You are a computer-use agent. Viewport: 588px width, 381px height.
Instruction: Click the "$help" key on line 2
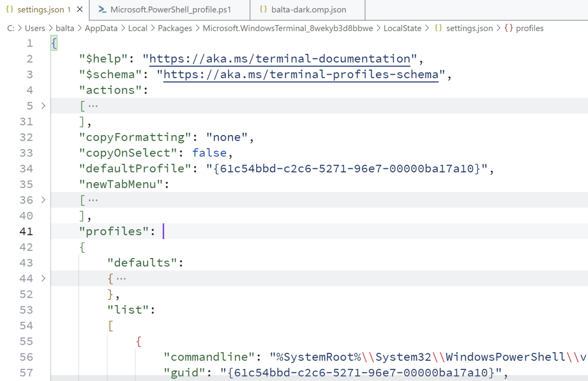[x=104, y=59]
